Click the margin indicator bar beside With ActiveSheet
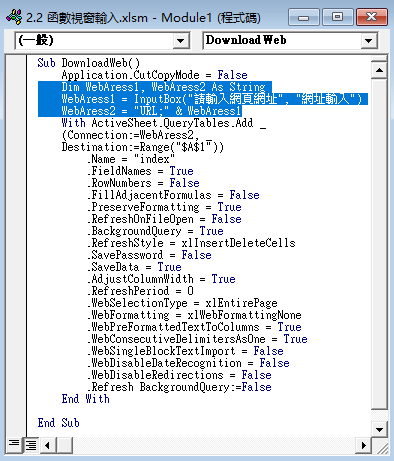The image size is (394, 461). (x=16, y=123)
